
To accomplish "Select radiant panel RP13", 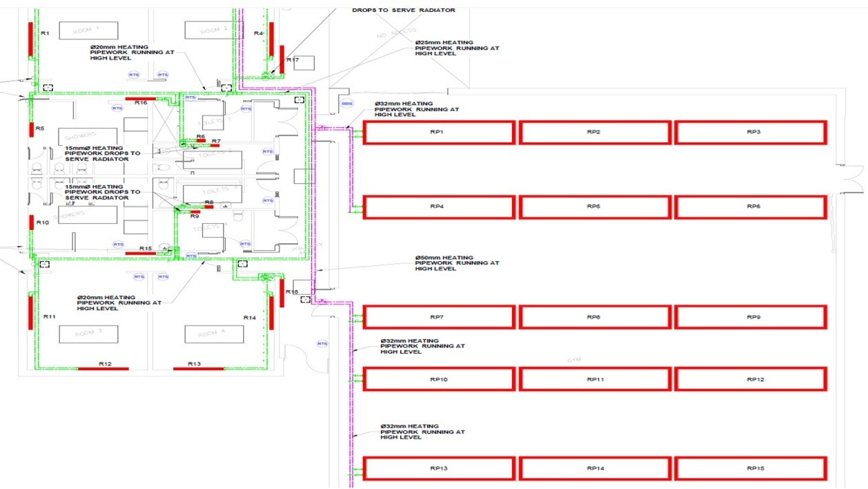I will [439, 468].
